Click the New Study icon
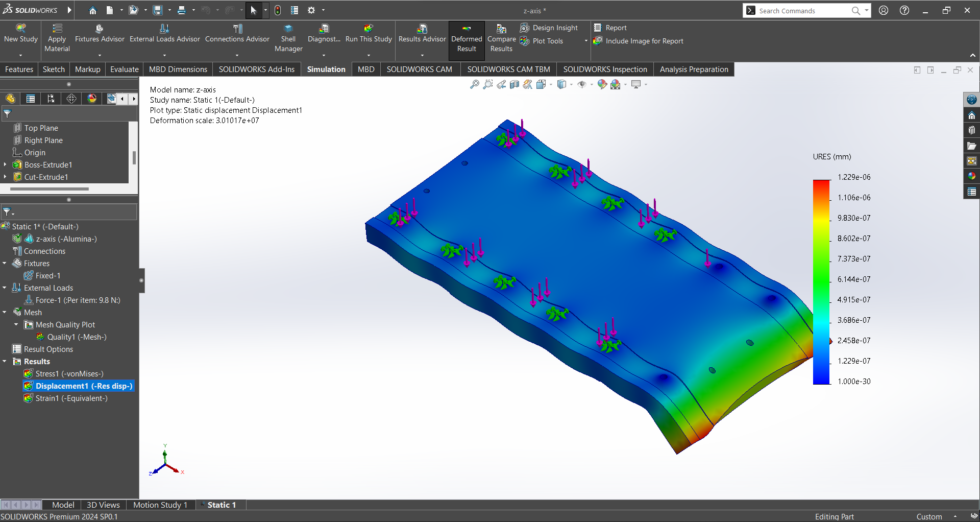Screen dimensions: 980x522 click(20, 29)
